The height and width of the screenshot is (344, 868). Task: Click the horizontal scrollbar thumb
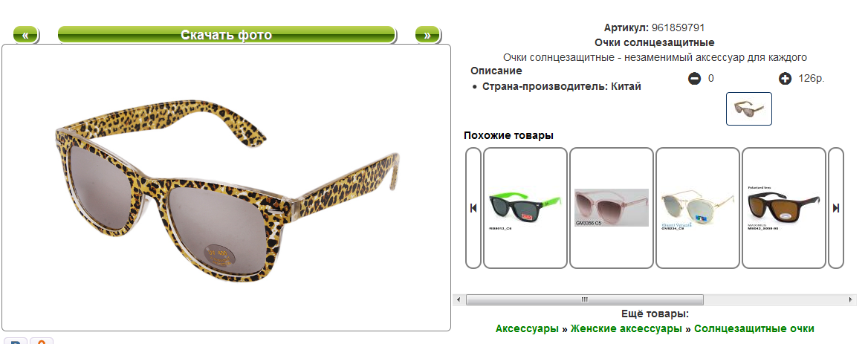tap(585, 299)
